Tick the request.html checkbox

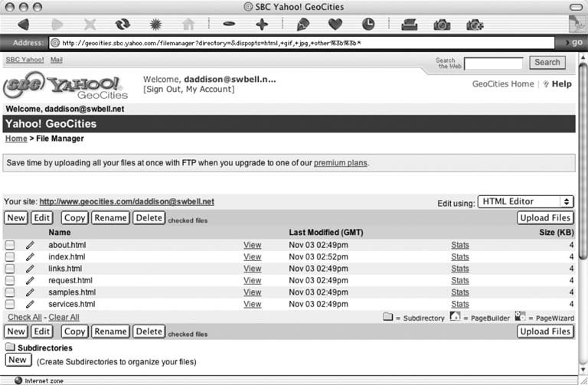point(10,281)
